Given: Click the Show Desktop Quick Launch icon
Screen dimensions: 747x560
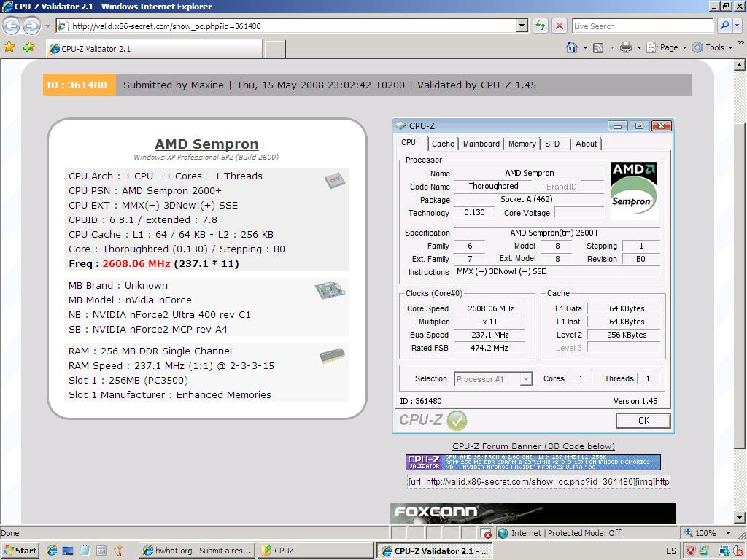Looking at the screenshot, I should (x=68, y=551).
